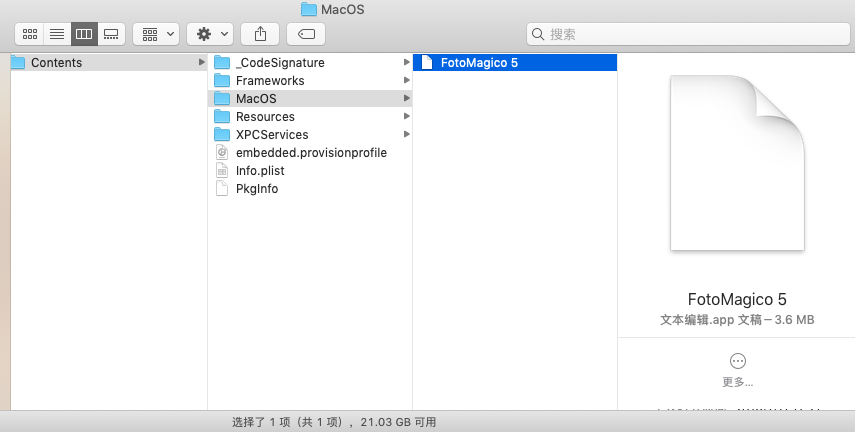Open the group-by arrangement dropdown
This screenshot has height=432, width=855.
point(156,34)
